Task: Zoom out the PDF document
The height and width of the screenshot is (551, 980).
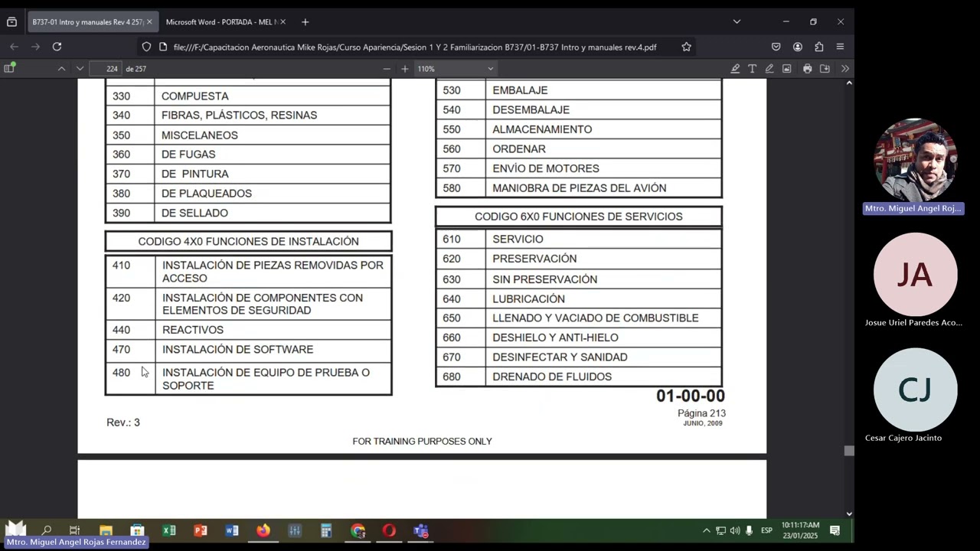Action: point(387,69)
